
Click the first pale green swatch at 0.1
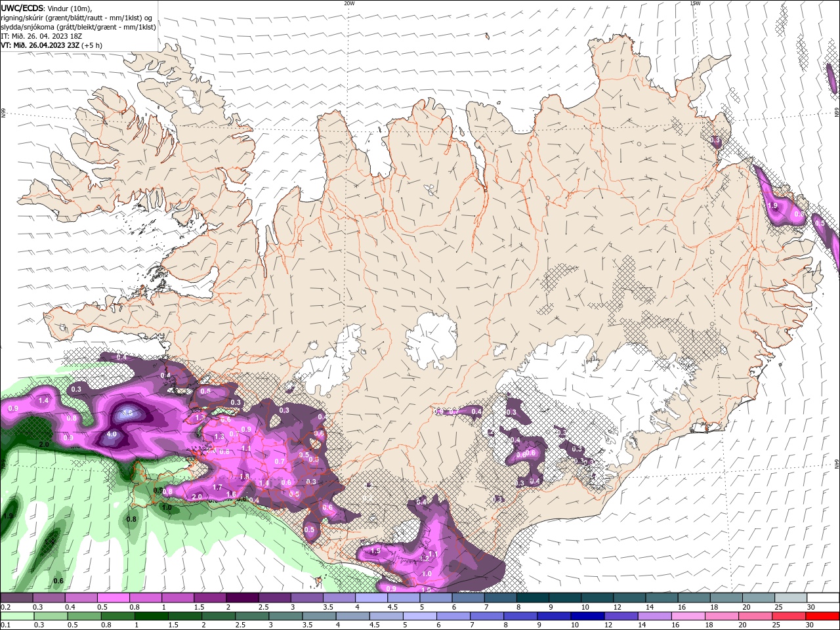click(x=16, y=616)
